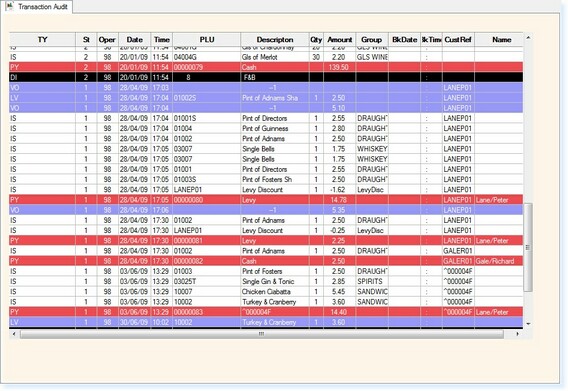Sort by the Oper column header
The image size is (568, 391).
(x=107, y=39)
